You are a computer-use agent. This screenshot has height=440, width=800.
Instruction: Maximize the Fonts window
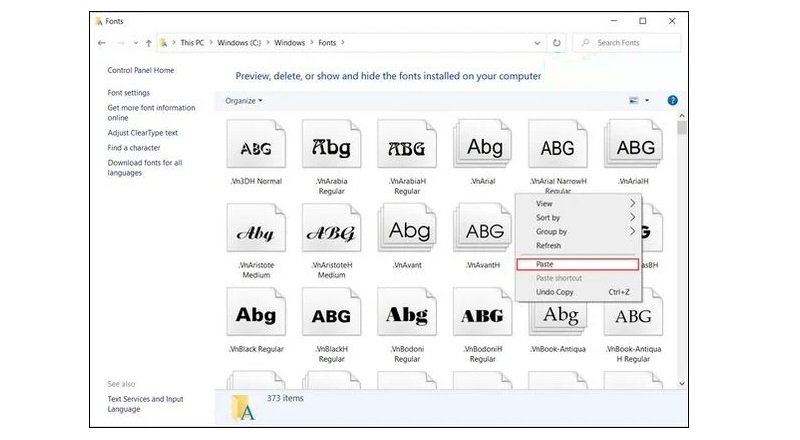pos(643,21)
